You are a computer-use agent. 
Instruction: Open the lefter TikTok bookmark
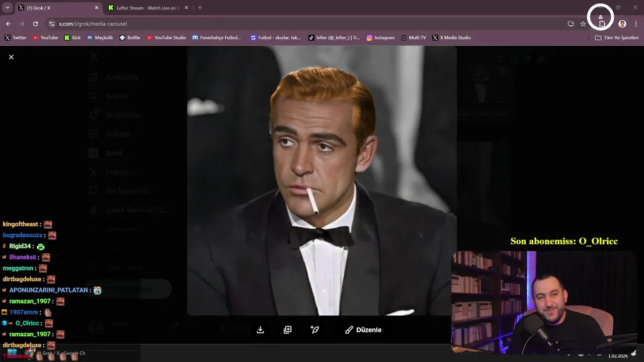coord(334,38)
